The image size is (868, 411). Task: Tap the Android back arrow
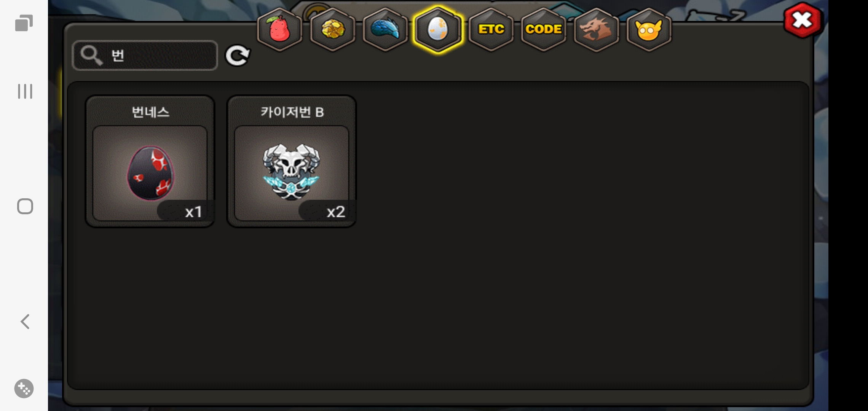pyautogui.click(x=25, y=322)
